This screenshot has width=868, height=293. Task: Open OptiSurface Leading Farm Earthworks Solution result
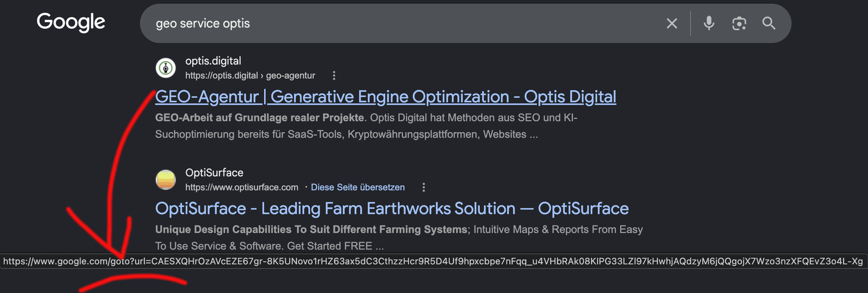click(x=392, y=209)
